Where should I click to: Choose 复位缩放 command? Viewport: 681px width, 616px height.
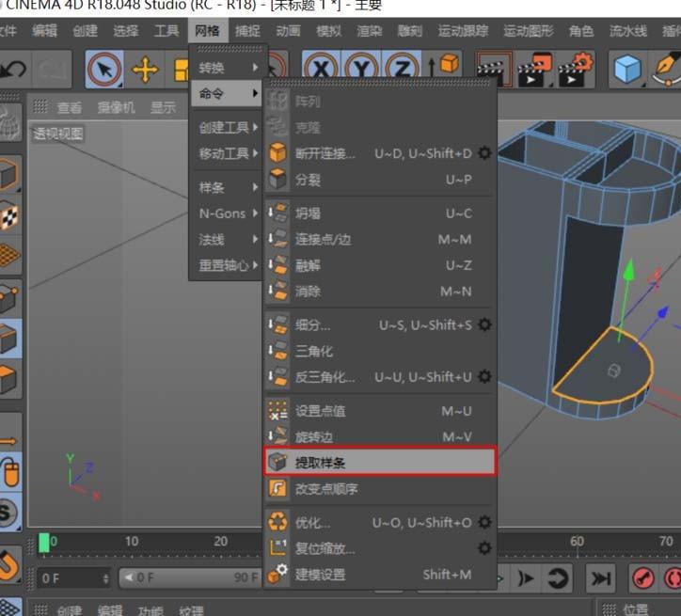[380, 548]
